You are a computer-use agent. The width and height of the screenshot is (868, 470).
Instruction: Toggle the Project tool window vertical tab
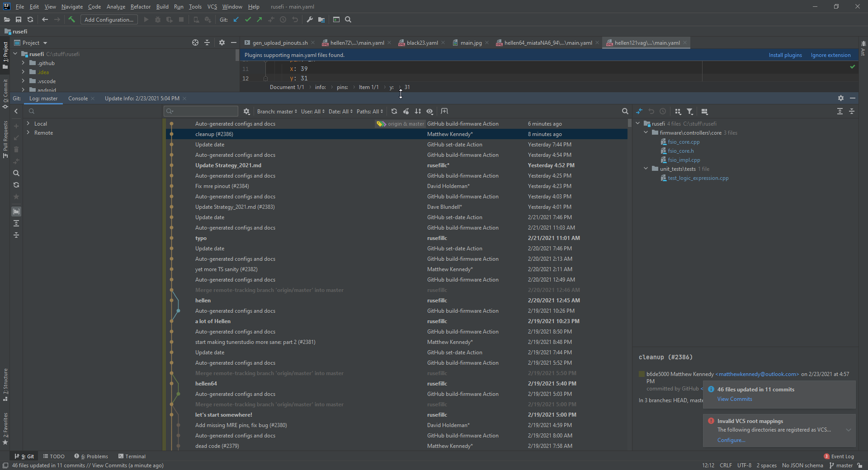tap(5, 55)
